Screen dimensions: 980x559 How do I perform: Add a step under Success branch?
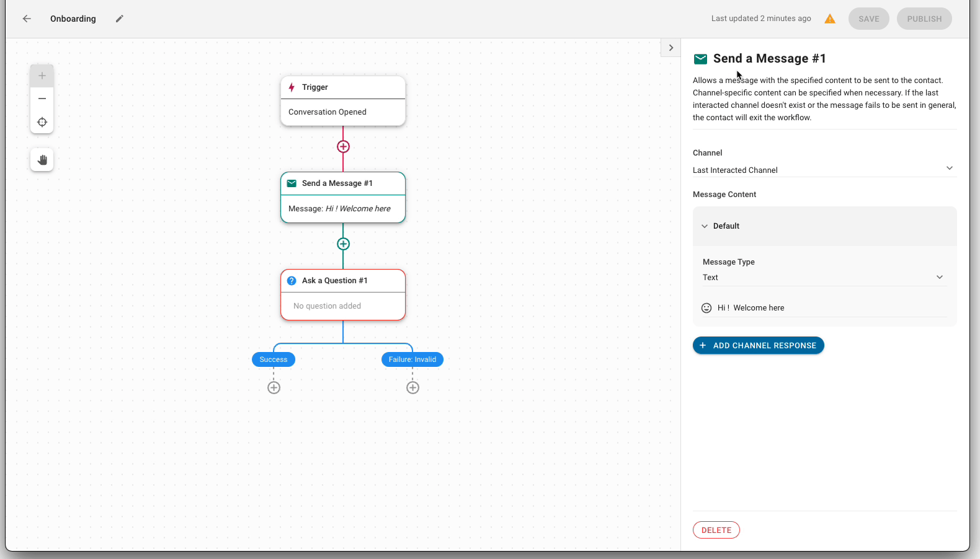tap(274, 388)
